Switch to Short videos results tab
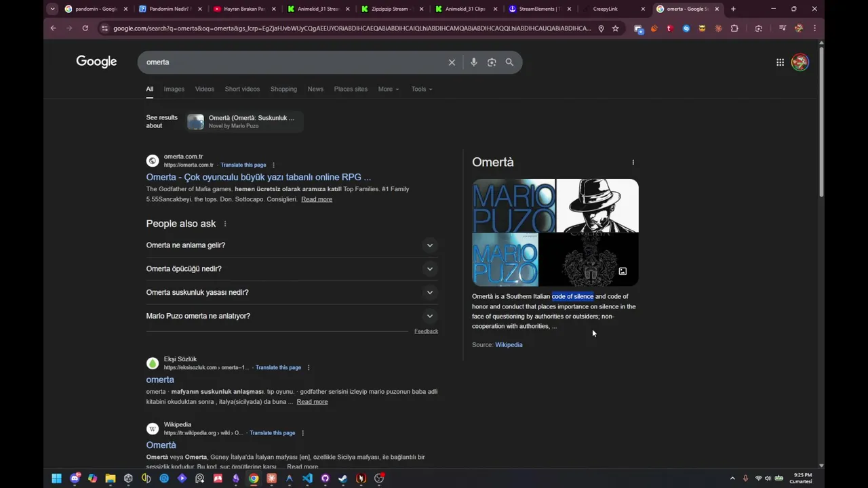The height and width of the screenshot is (488, 868). point(242,89)
